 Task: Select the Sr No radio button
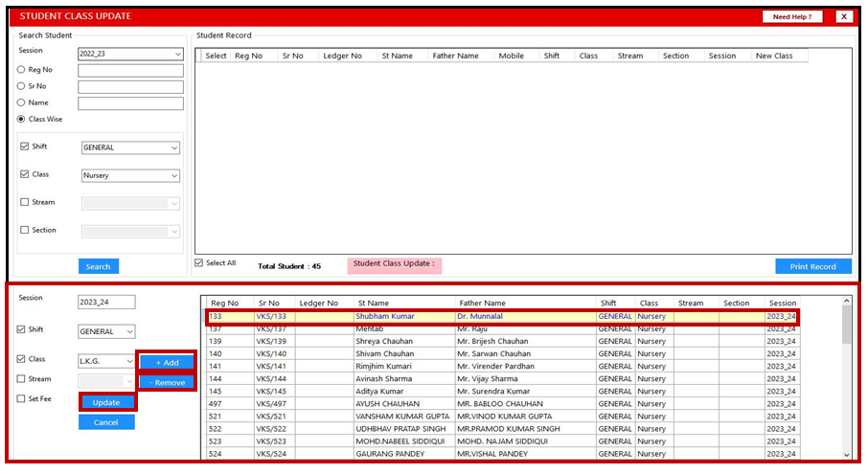[x=21, y=86]
